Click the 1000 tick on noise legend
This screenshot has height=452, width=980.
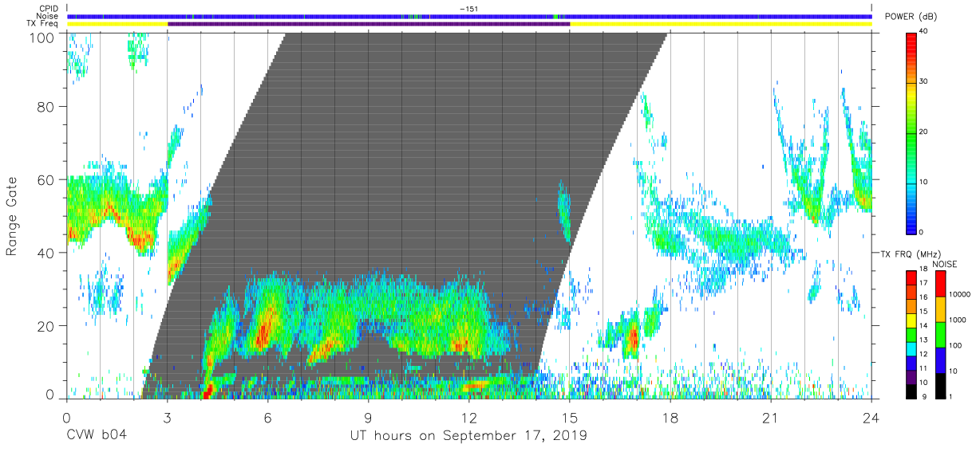(958, 320)
